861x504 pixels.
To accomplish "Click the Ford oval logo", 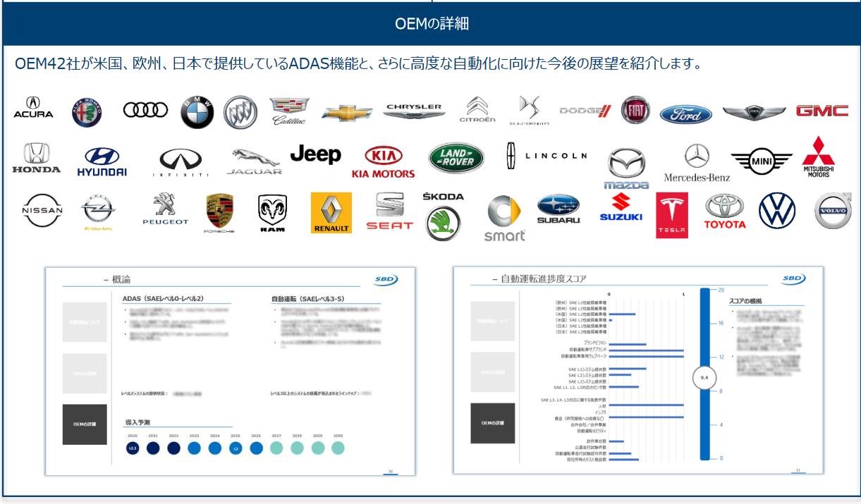I will 685,114.
